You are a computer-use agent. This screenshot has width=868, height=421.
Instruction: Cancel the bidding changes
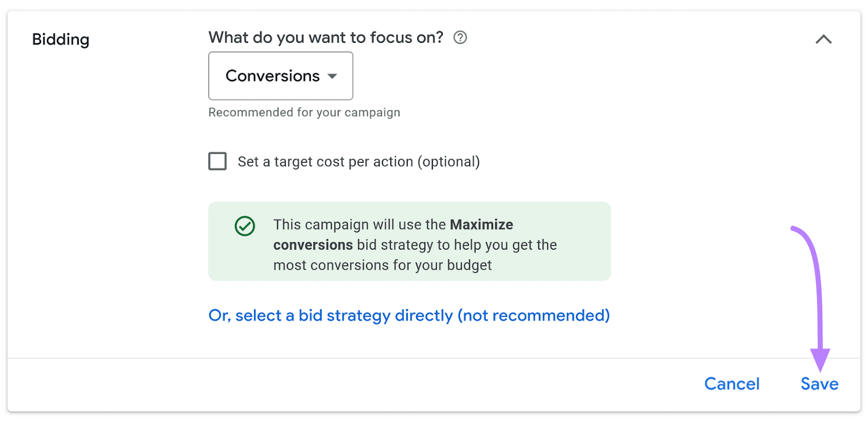(732, 384)
